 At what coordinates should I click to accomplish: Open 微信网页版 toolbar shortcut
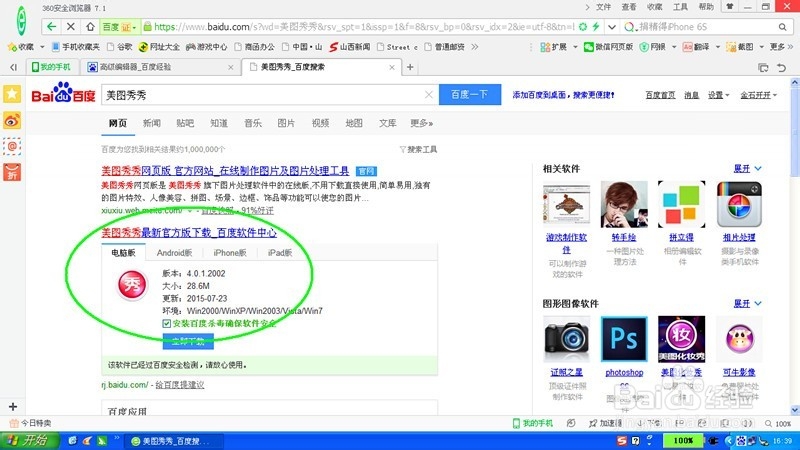point(609,47)
